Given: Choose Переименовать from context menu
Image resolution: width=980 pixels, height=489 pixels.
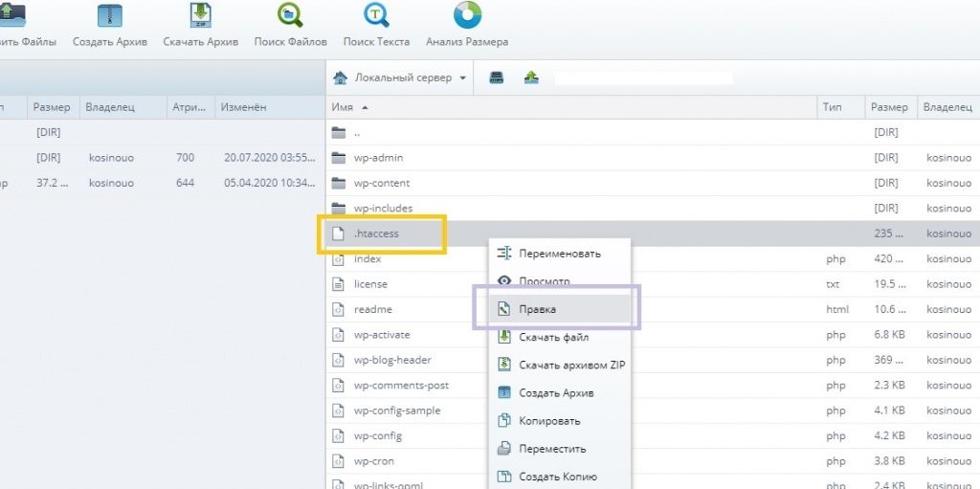Looking at the screenshot, I should coord(560,254).
